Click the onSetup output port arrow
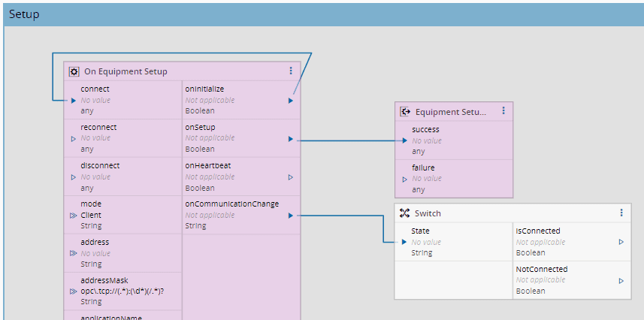This screenshot has width=644, height=320. (291, 139)
